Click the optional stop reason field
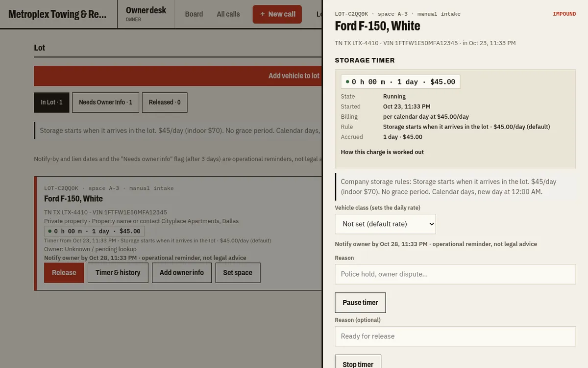This screenshot has width=588, height=368. tap(455, 337)
